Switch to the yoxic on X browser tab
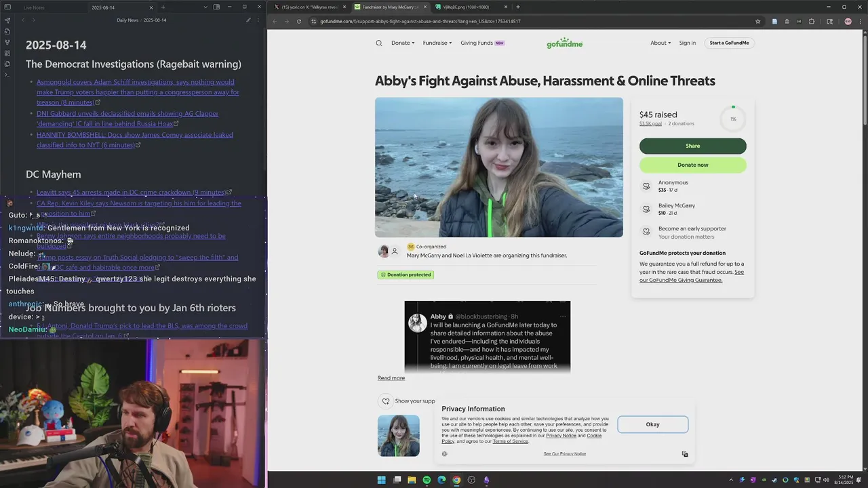Screen dimensions: 868x488 [x=309, y=7]
